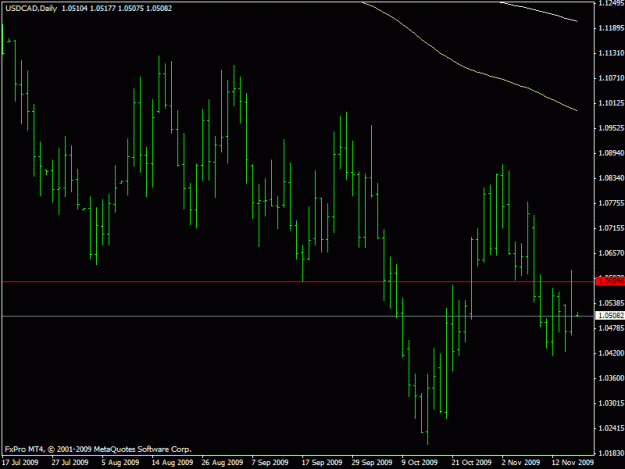Screen dimensions: 625x469
Task: Click the 12 Nov 2009 date label
Action: click(x=573, y=462)
